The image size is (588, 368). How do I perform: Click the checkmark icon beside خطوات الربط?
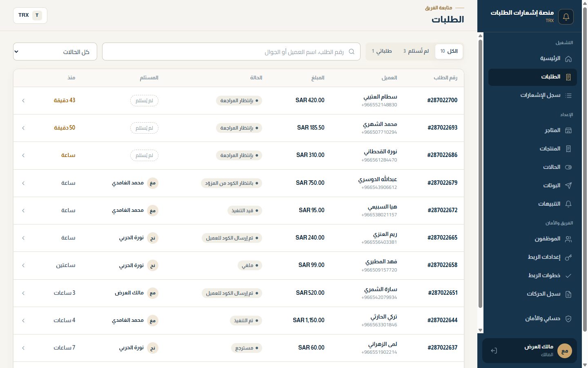(x=568, y=276)
